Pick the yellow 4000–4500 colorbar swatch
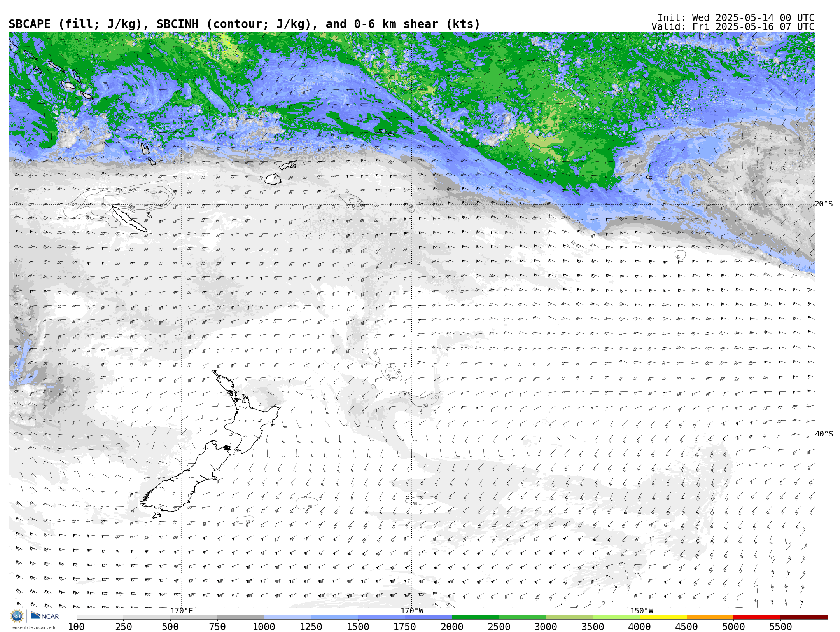840x632 pixels. click(x=663, y=617)
